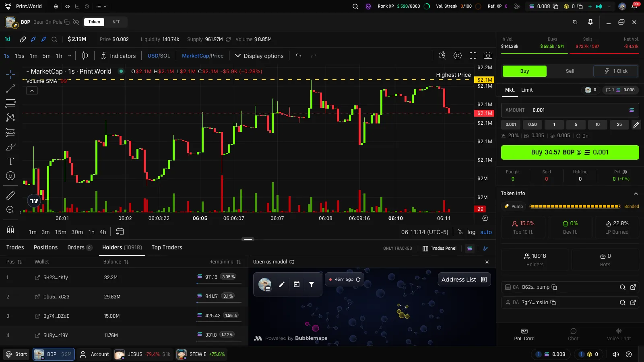This screenshot has width=644, height=362.
Task: Set chart range to 15m
Action: coord(61,232)
